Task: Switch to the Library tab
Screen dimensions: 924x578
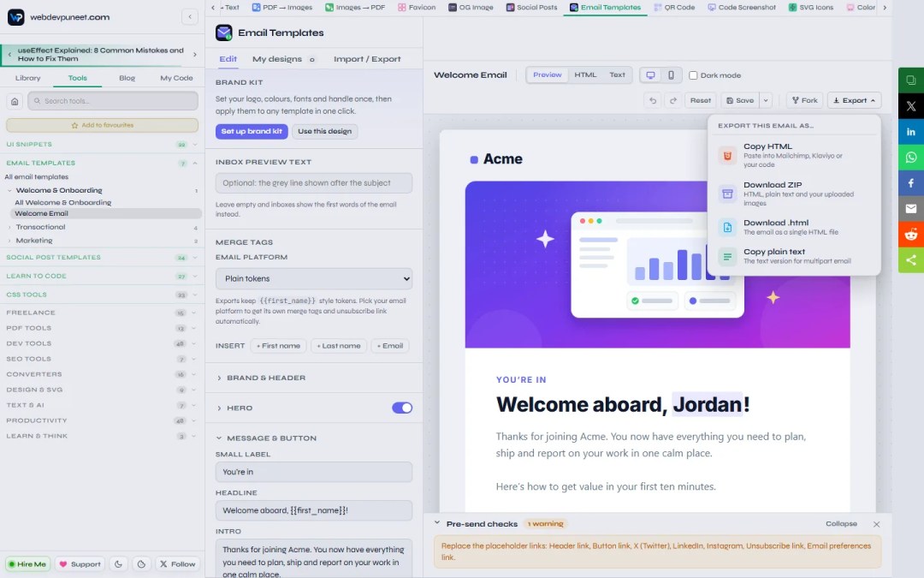Action: click(27, 78)
